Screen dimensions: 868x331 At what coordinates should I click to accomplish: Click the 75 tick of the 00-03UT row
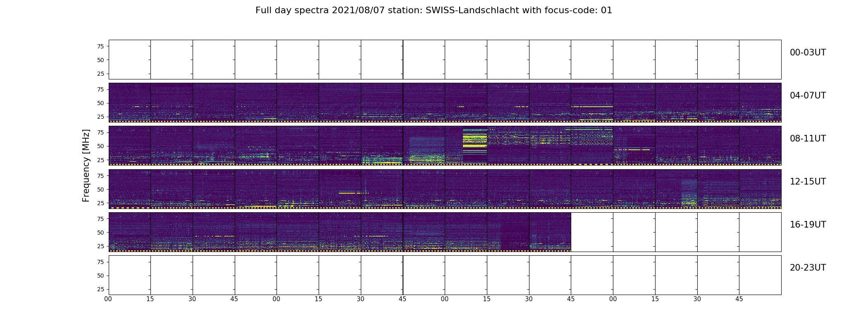click(100, 46)
